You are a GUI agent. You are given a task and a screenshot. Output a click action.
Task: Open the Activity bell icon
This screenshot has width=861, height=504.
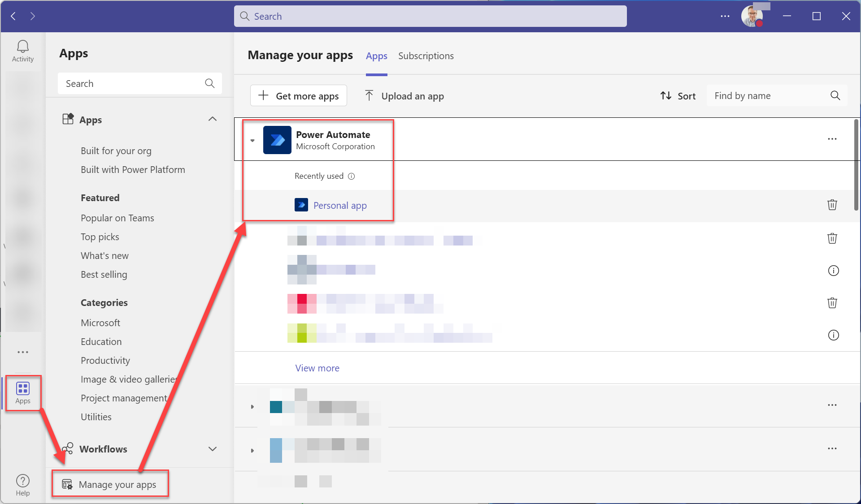(x=22, y=46)
